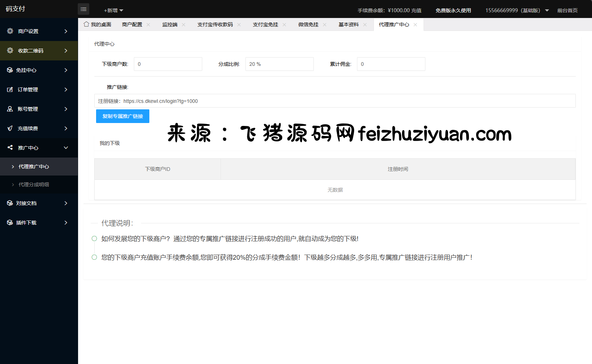Select 代理分成明细 in the sidebar

[34, 185]
